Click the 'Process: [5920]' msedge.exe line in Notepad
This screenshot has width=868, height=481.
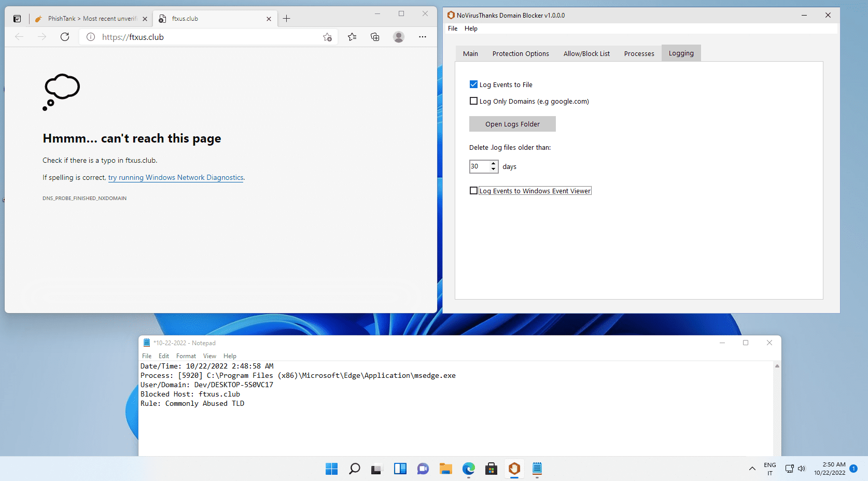tap(298, 375)
